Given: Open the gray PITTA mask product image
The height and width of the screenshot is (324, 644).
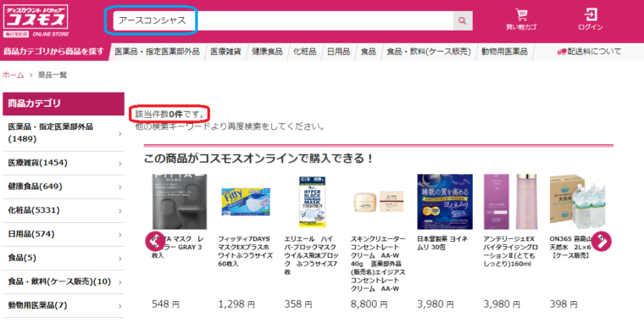Looking at the screenshot, I should tap(180, 202).
